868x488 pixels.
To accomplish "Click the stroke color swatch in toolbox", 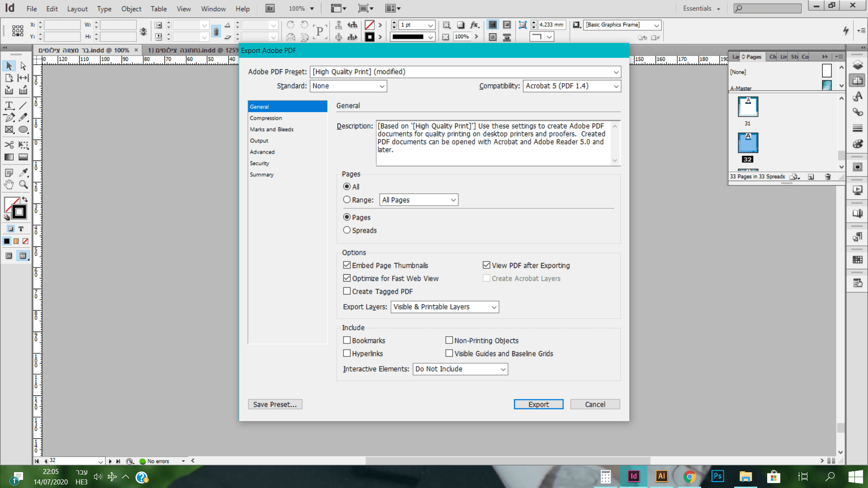I will pos(19,212).
